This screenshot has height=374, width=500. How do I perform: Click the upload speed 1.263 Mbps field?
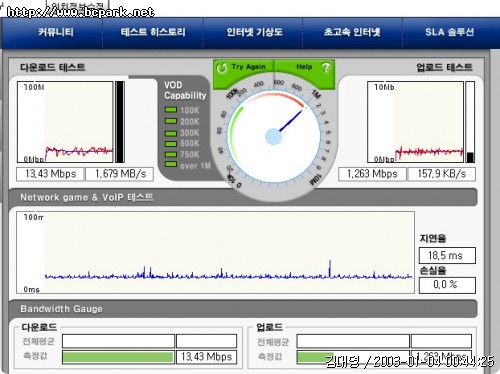[x=372, y=174]
